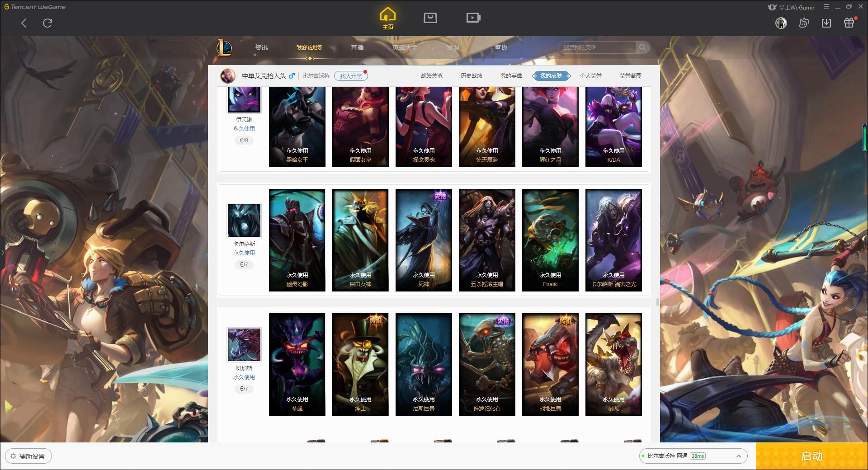Open 卡尔萨斯 champion portrait

244,220
